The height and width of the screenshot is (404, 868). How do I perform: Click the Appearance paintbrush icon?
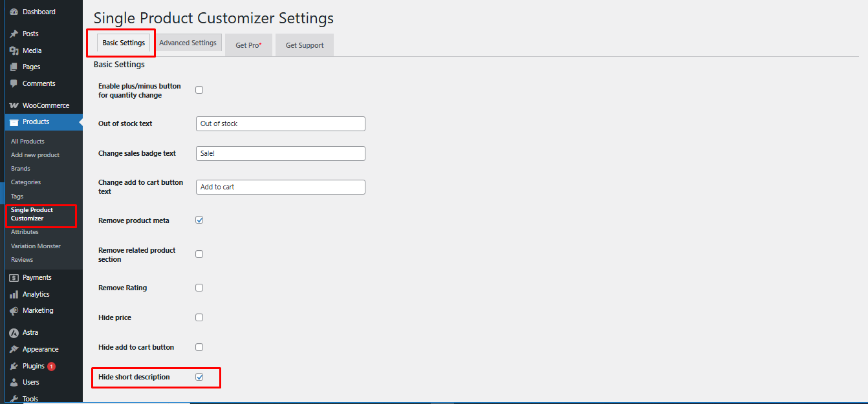14,350
